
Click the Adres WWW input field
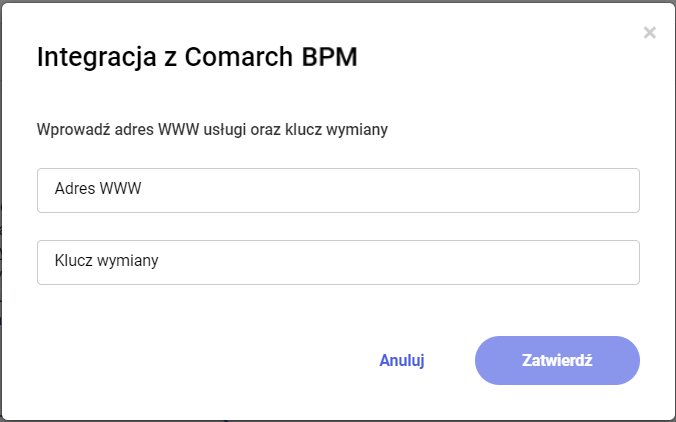(338, 190)
